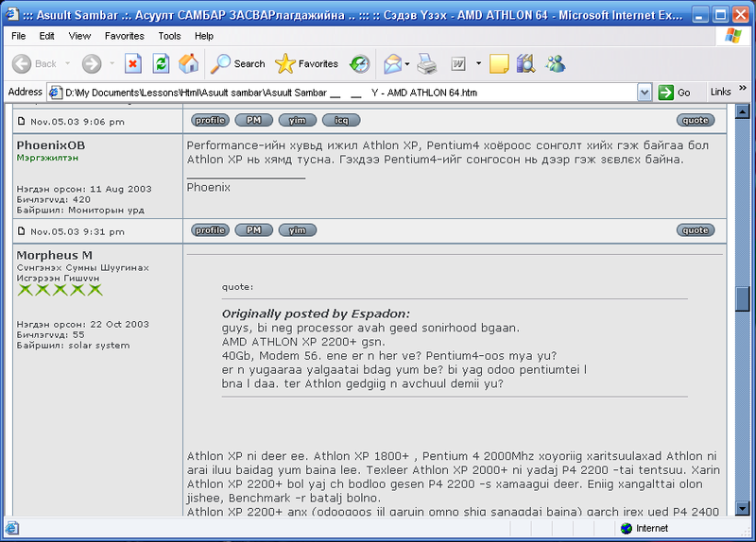This screenshot has height=542, width=756.
Task: Open the Messenger toolbar icon
Action: tap(555, 64)
